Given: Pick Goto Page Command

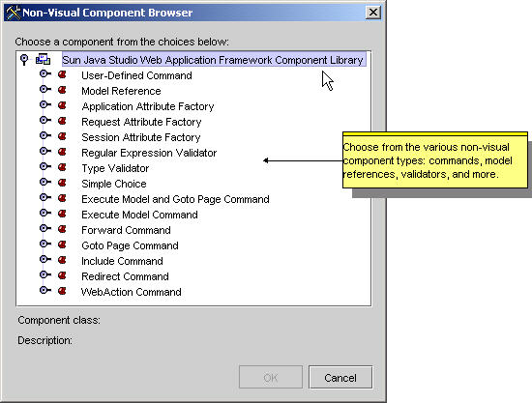Looking at the screenshot, I should [x=130, y=245].
